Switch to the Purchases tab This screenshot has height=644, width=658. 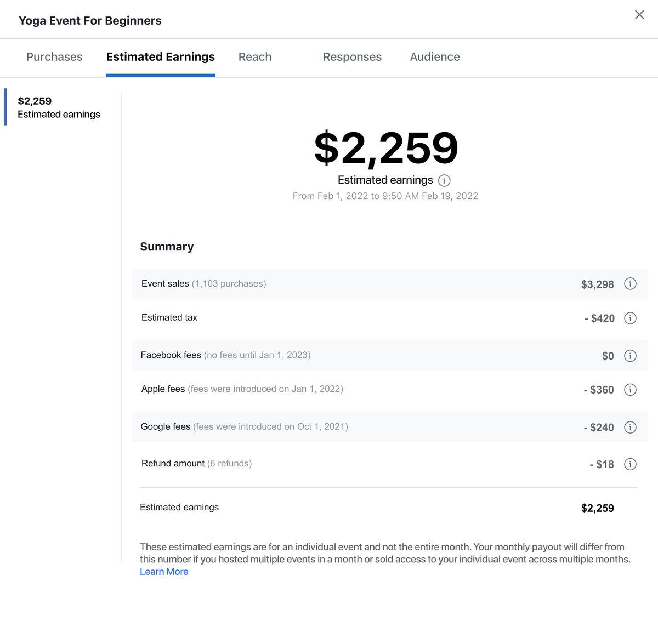(54, 57)
